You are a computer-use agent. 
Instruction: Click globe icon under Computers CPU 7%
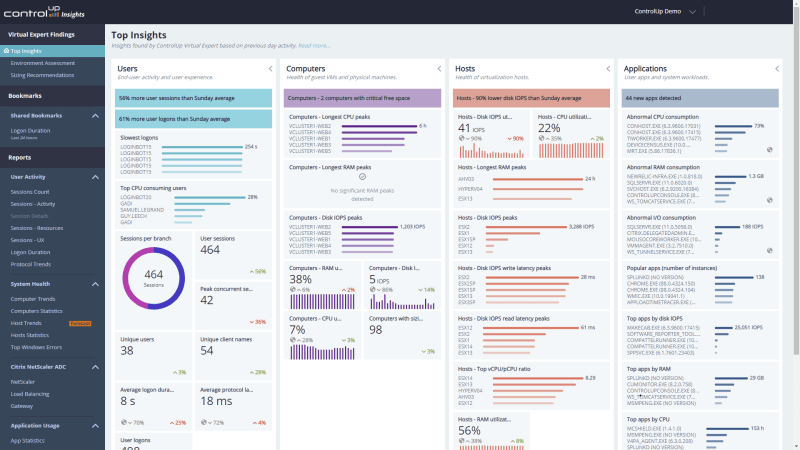point(293,340)
